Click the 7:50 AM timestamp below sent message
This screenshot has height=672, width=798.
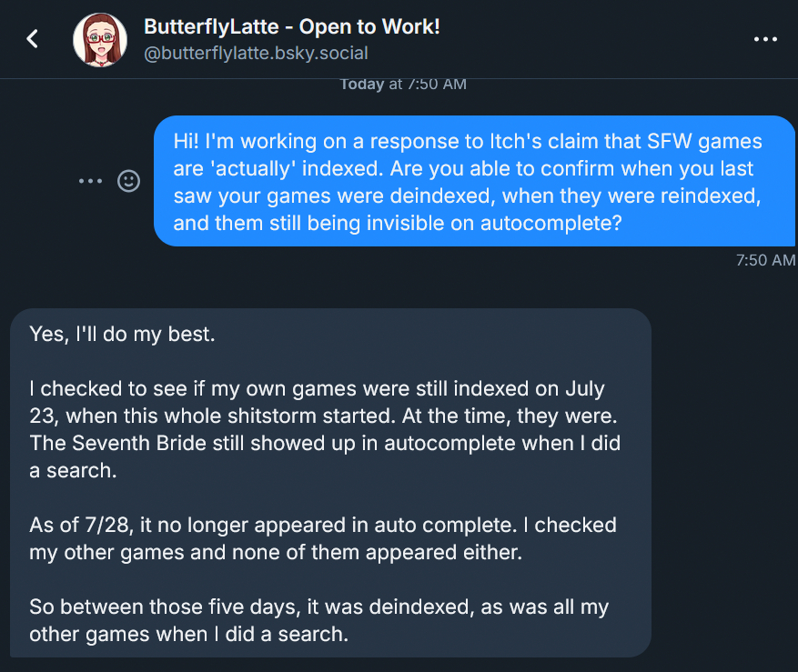[765, 260]
